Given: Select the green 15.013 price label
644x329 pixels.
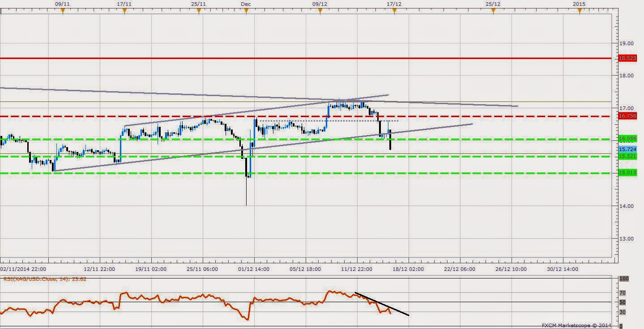Looking at the screenshot, I should [627, 173].
